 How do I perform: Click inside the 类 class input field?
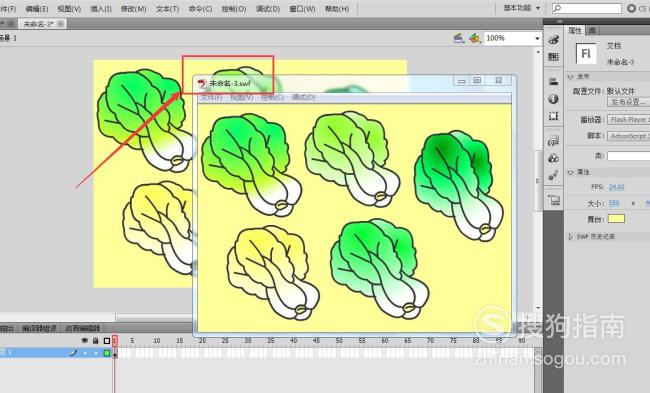[628, 156]
